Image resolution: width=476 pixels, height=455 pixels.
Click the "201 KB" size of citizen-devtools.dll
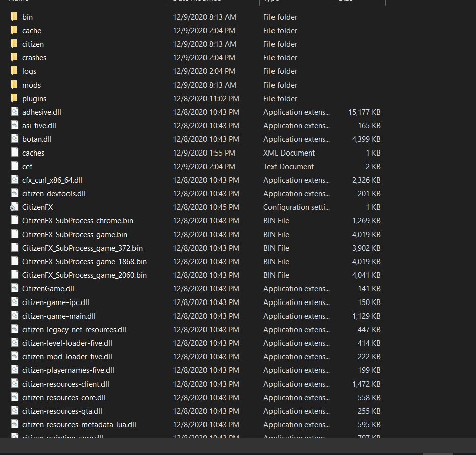tap(369, 194)
